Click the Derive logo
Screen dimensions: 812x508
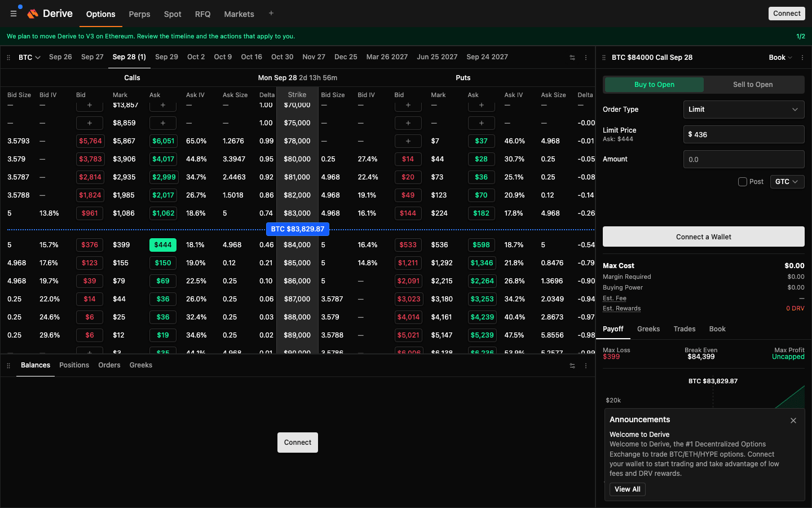tap(50, 14)
